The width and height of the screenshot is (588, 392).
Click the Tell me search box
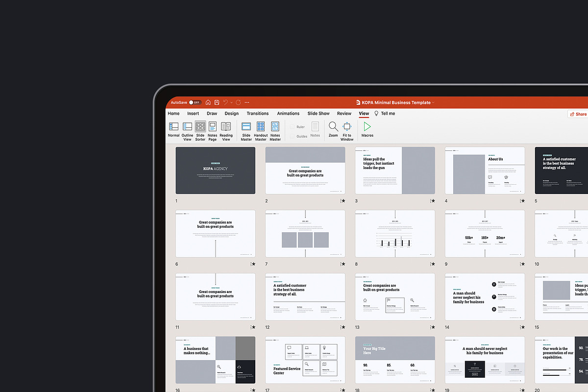point(385,113)
